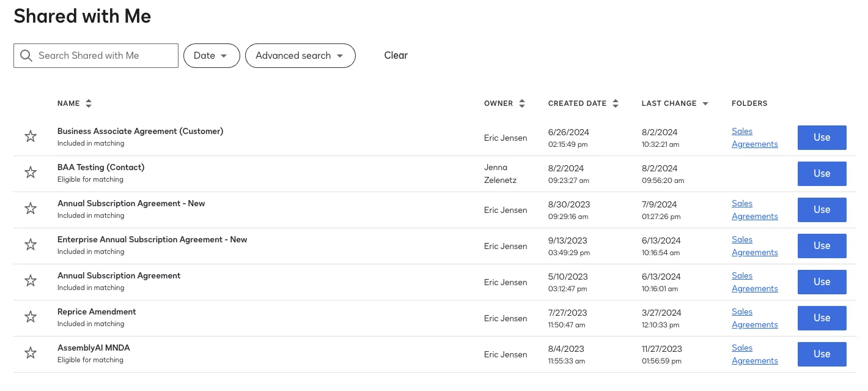Expand the Advanced search dropdown

(300, 56)
